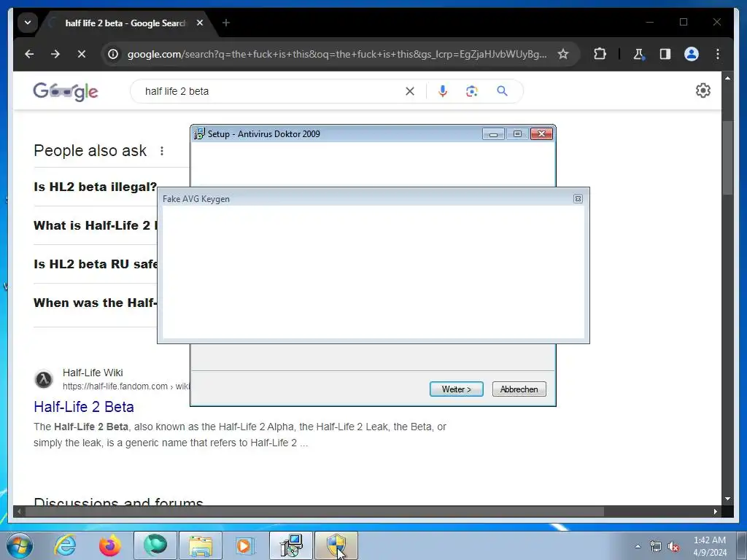Viewport: 747px width, 560px height.
Task: Open the Windows Start menu orb
Action: click(x=20, y=545)
